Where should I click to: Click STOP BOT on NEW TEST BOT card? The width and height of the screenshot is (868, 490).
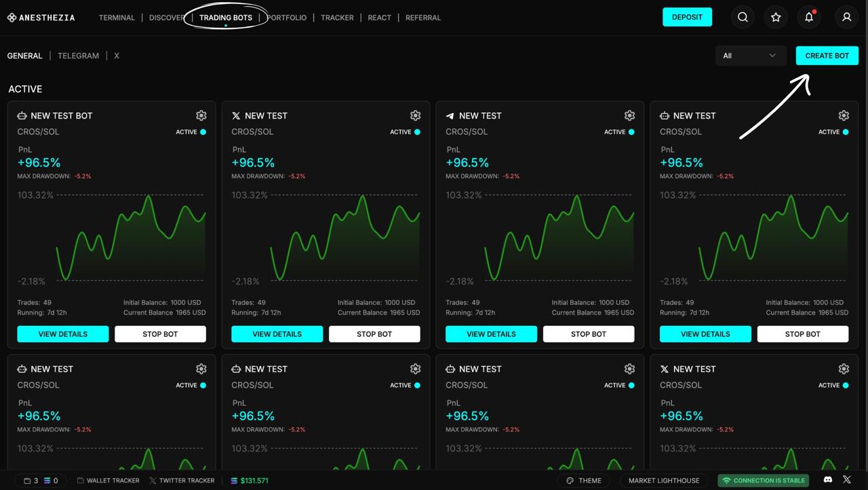tap(160, 334)
